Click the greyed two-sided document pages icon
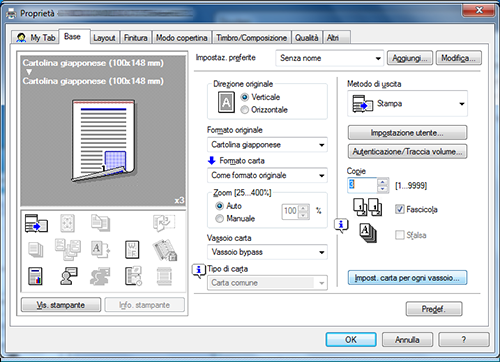This screenshot has height=362, width=500. click(100, 223)
